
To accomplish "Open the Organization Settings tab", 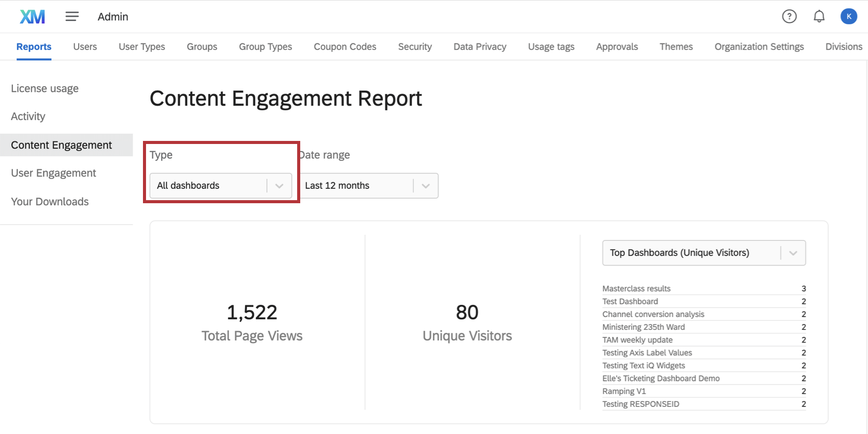I will click(x=759, y=47).
